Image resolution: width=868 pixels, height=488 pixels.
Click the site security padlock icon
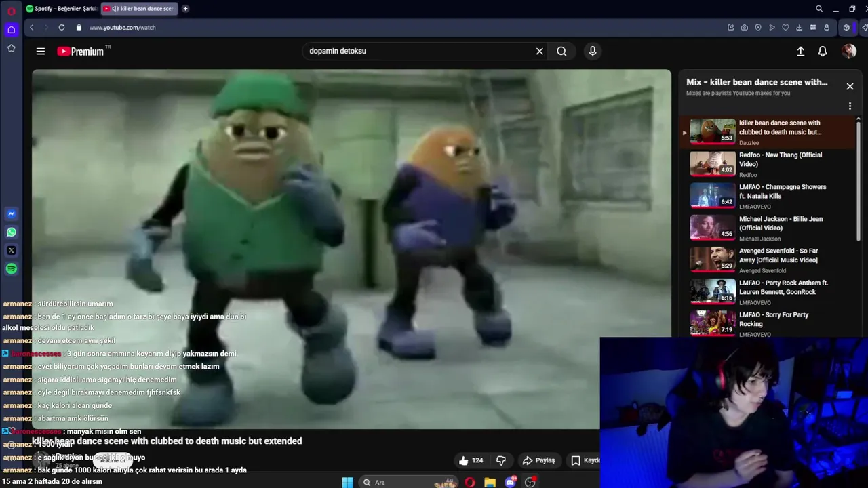click(79, 28)
